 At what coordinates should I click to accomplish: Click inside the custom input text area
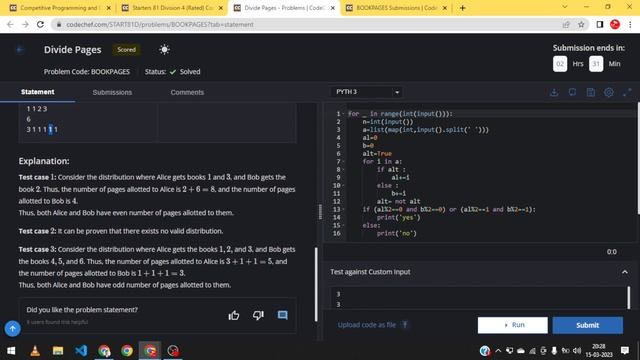coord(480,298)
